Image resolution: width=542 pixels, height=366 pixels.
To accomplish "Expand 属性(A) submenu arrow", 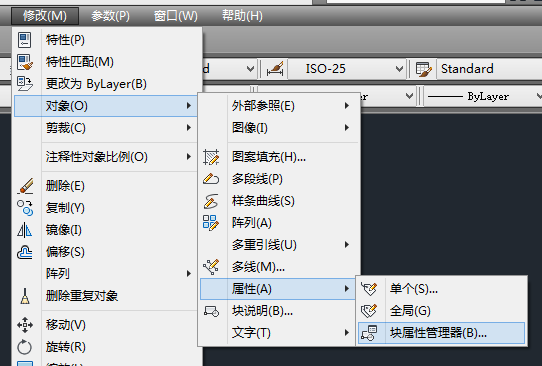I will click(347, 289).
